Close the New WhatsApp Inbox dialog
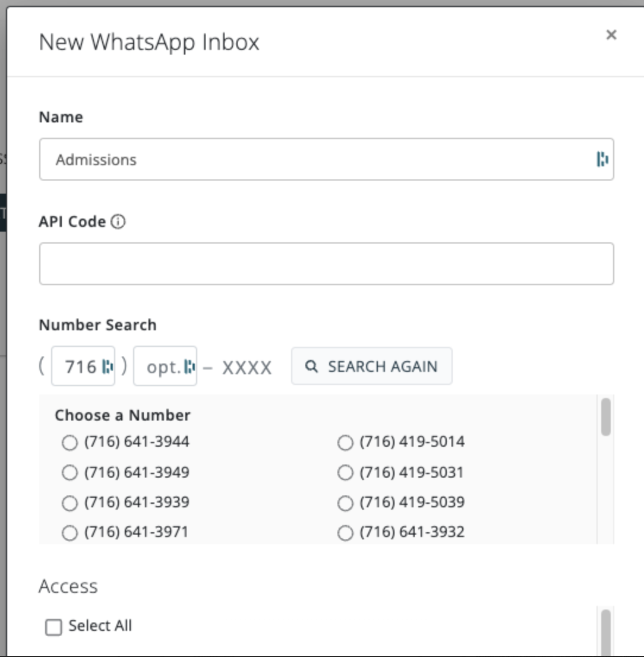 [611, 35]
